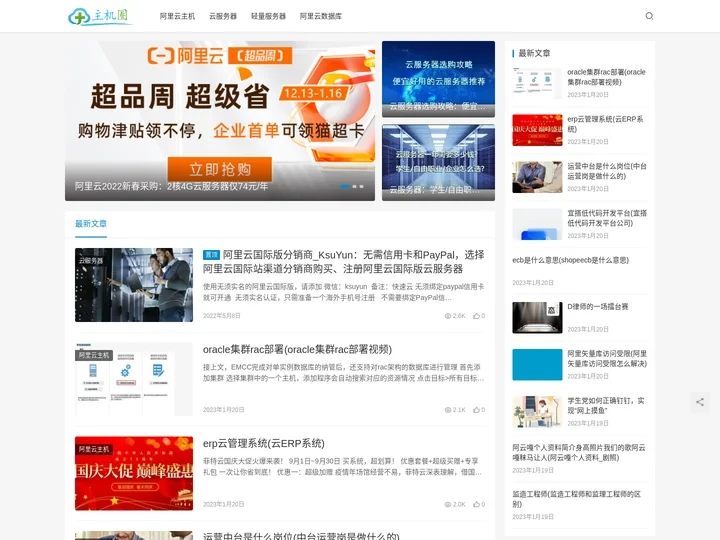Open sidebar article ecb是什么意思

[x=570, y=260]
